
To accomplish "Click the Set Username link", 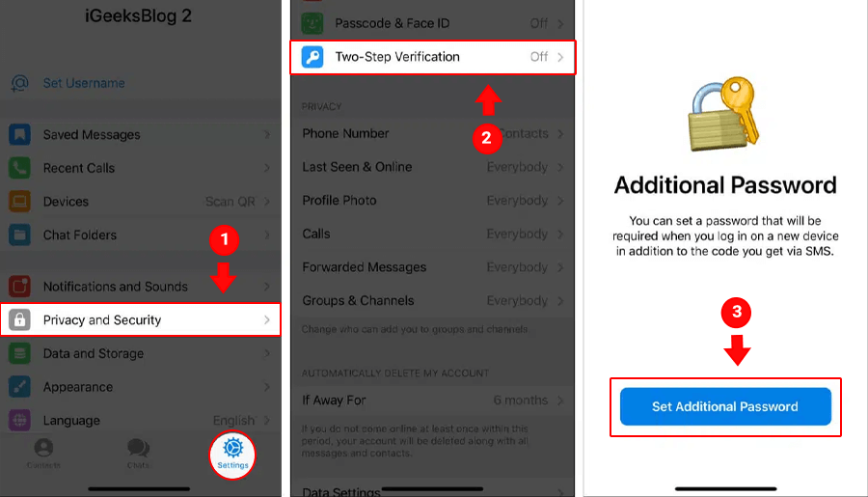I will pos(84,83).
